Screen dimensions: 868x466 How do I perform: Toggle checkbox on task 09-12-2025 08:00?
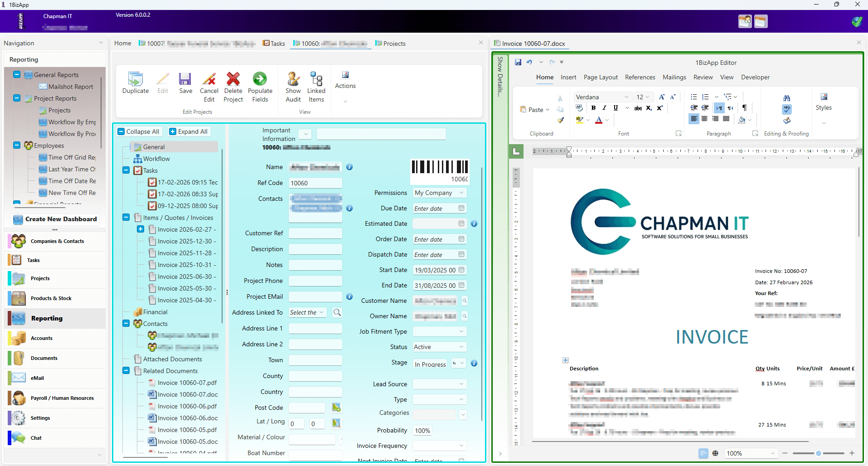click(x=152, y=206)
